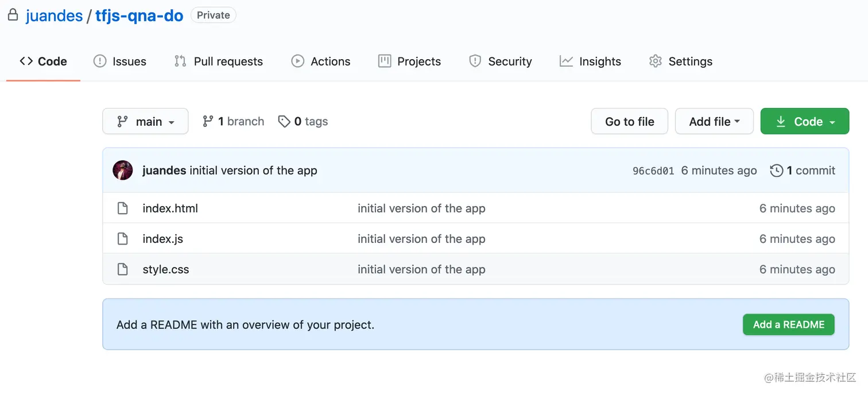Click the tags icon showing 0 tags

[x=285, y=121]
